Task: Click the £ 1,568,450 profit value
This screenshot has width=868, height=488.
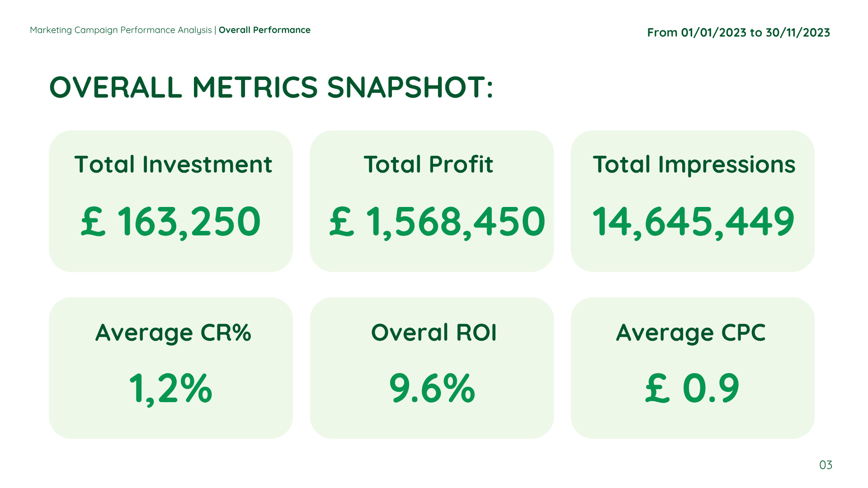Action: 437,222
